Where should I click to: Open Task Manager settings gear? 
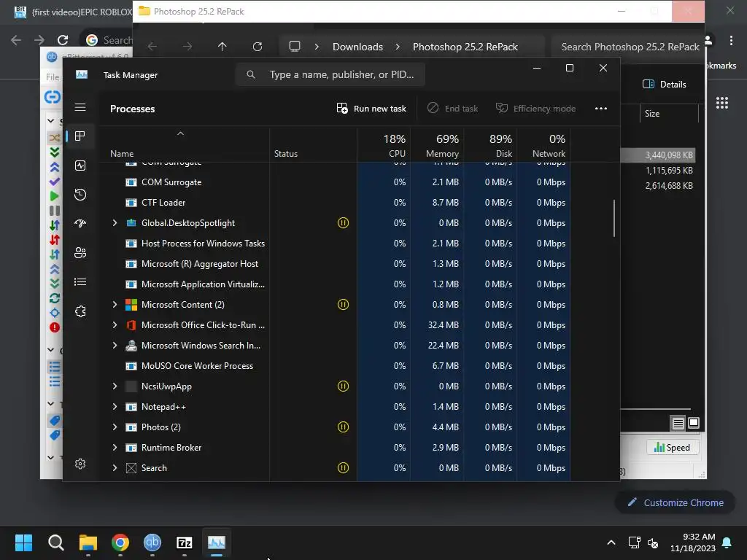80,464
